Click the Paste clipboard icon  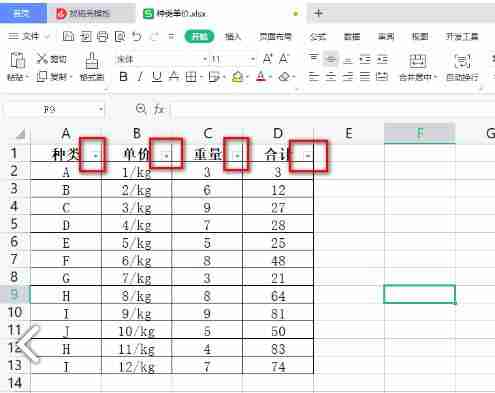click(17, 60)
